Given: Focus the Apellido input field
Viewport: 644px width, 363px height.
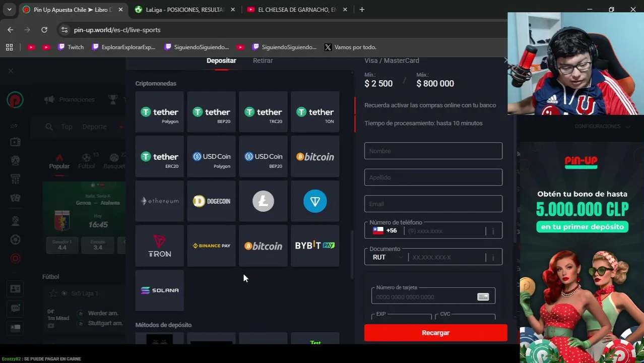Looking at the screenshot, I should [x=433, y=177].
